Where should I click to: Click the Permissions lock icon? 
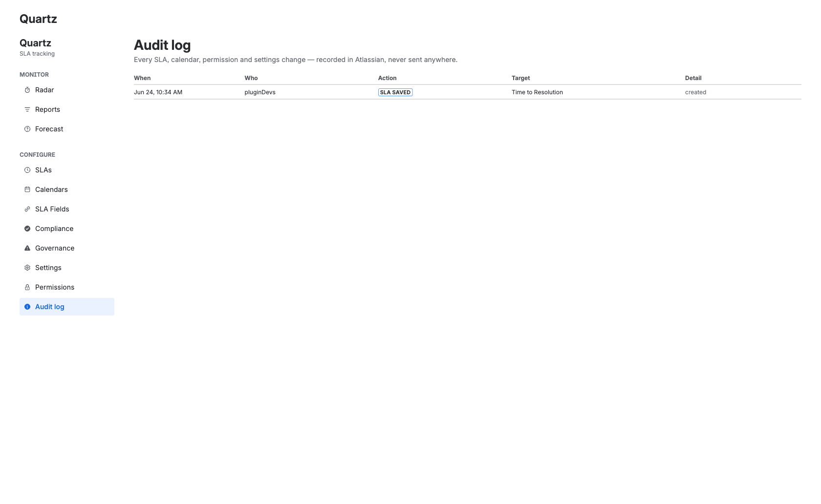tap(27, 287)
